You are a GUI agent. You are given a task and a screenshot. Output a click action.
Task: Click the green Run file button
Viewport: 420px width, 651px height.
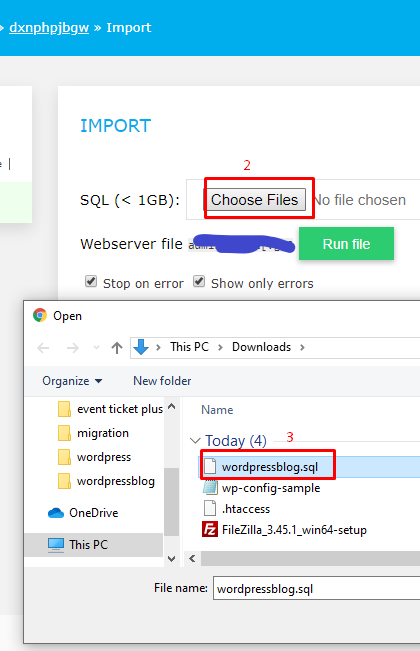(346, 244)
